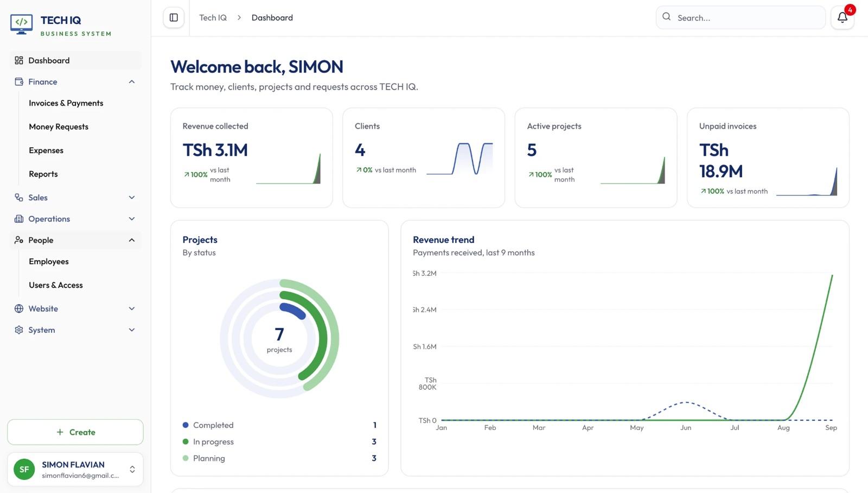Open the Active projects card
The width and height of the screenshot is (868, 493).
(x=596, y=157)
